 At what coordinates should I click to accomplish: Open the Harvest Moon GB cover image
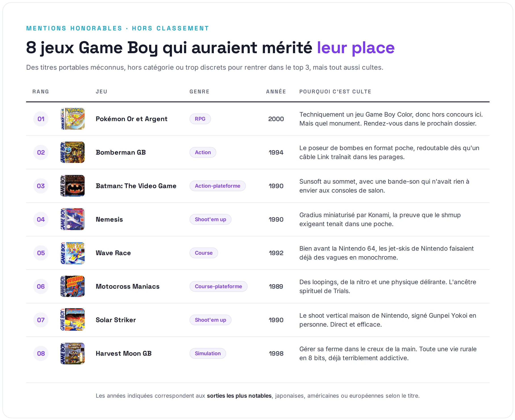pos(72,353)
